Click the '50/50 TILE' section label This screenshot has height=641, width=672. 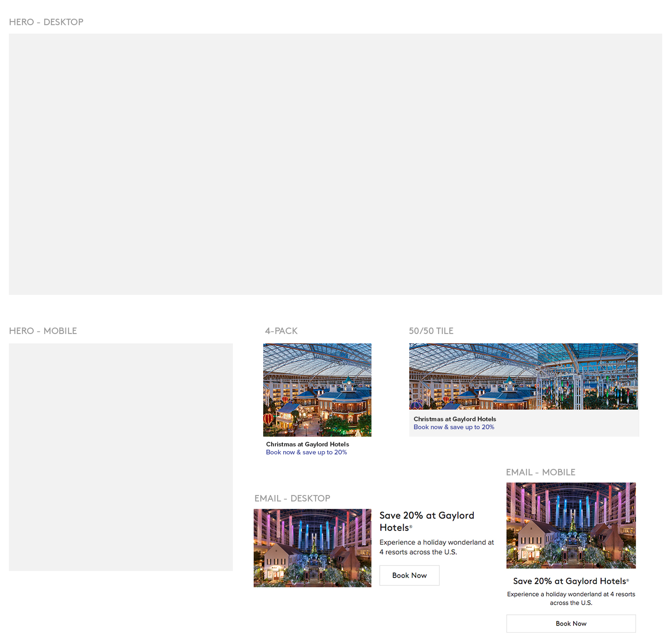[x=431, y=331]
